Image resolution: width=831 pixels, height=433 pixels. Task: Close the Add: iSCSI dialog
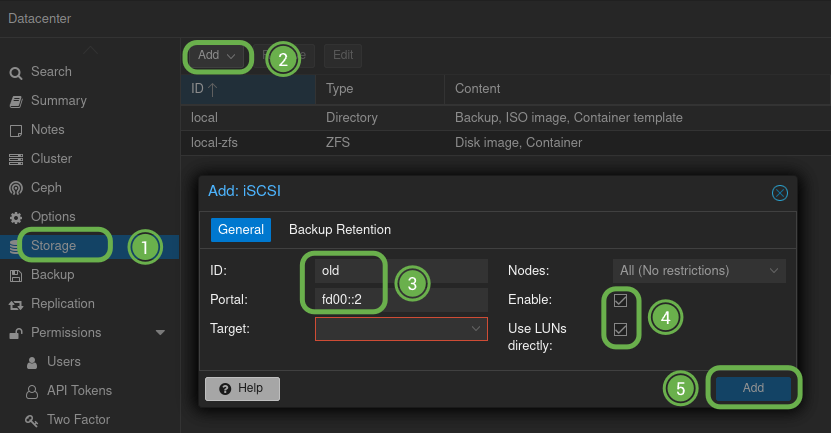780,193
